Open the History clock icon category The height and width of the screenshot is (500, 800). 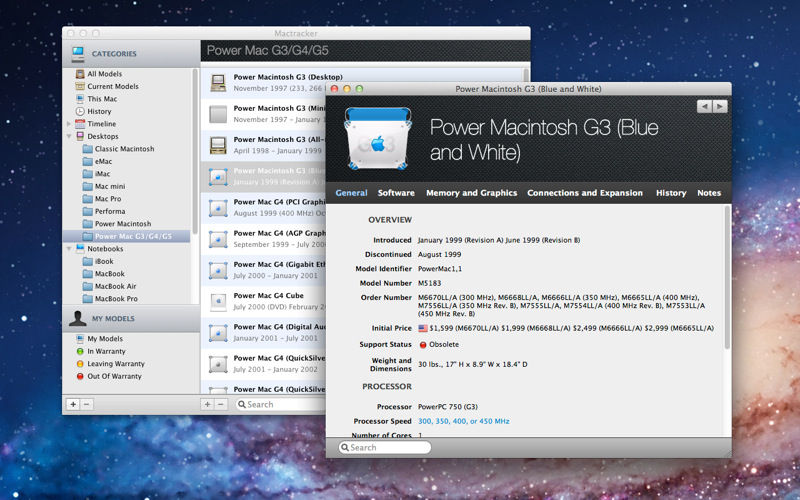(80, 111)
